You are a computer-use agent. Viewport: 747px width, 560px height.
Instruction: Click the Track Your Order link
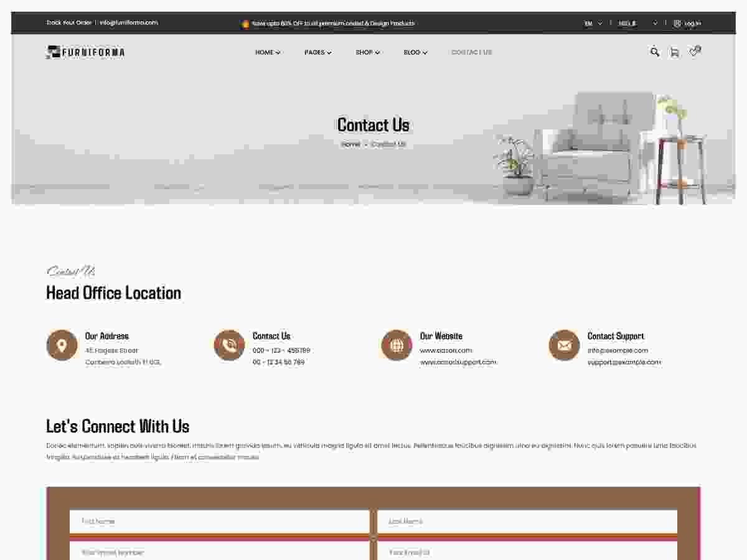(x=68, y=23)
